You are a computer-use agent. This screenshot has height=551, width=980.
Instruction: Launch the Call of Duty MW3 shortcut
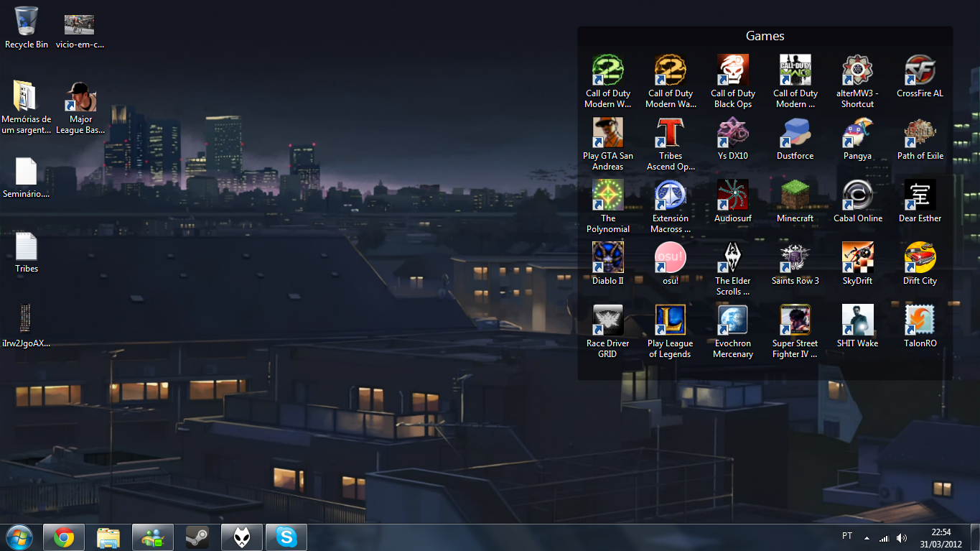[795, 70]
